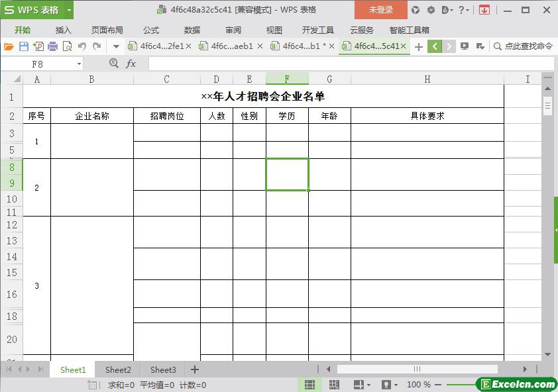
Task: Jump to last sheet navigation arrow
Action: point(40,369)
